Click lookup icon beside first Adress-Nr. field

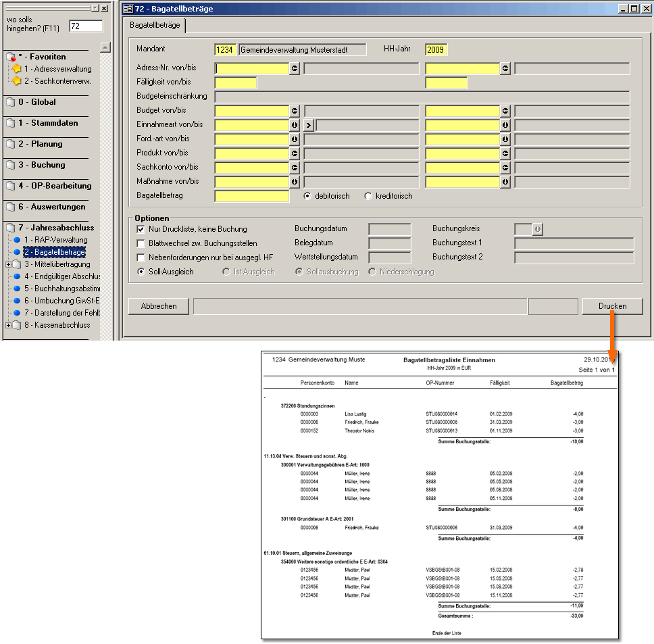pos(295,68)
